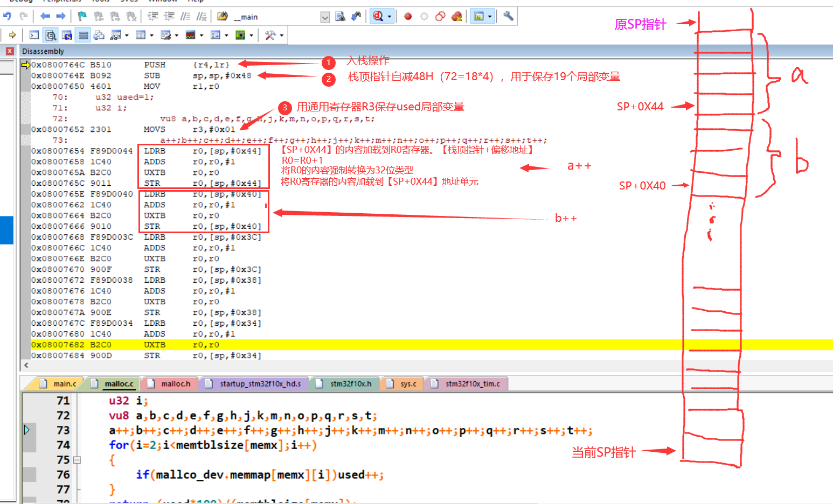The width and height of the screenshot is (833, 504).
Task: Toggle a bookmark on the current line
Action: pyautogui.click(x=84, y=16)
